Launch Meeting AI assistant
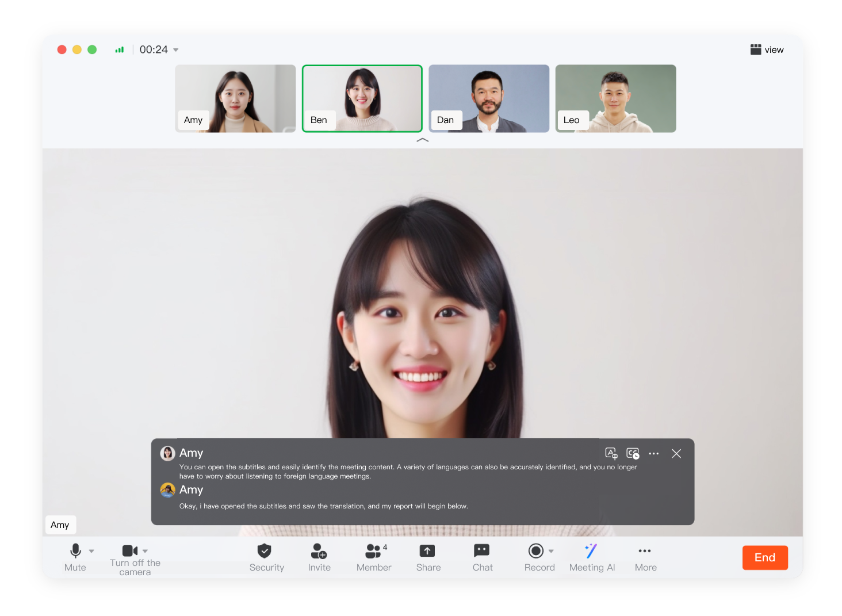This screenshot has height=616, width=842. [591, 552]
